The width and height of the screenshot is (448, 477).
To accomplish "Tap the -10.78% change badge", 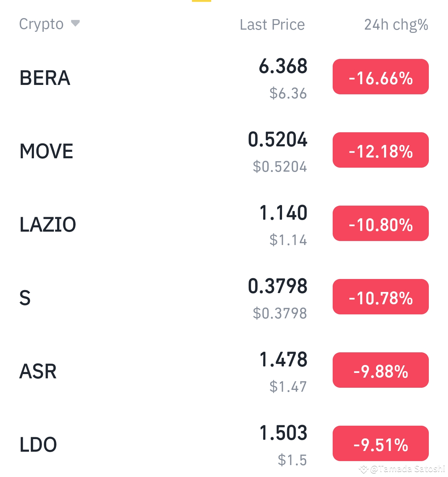I will [381, 297].
